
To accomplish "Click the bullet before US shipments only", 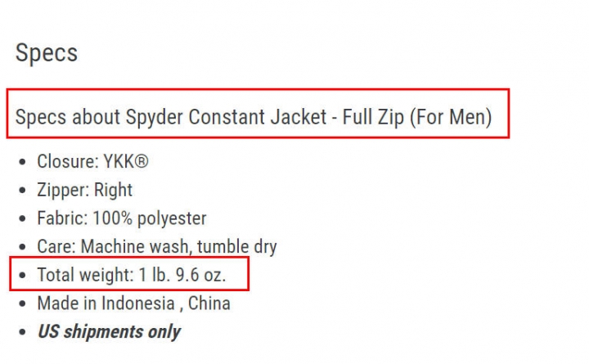I will click(x=23, y=332).
